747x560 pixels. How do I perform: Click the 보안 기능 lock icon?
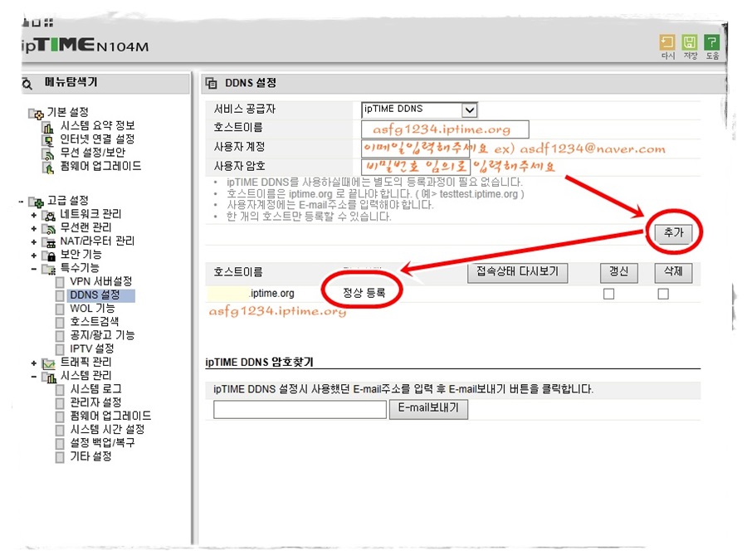(x=49, y=256)
